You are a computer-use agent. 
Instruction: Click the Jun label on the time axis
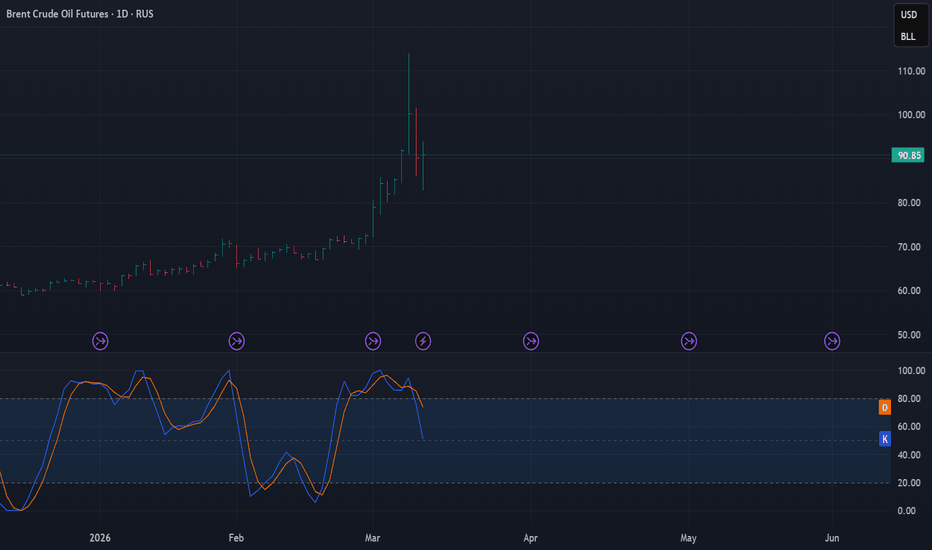tap(832, 538)
